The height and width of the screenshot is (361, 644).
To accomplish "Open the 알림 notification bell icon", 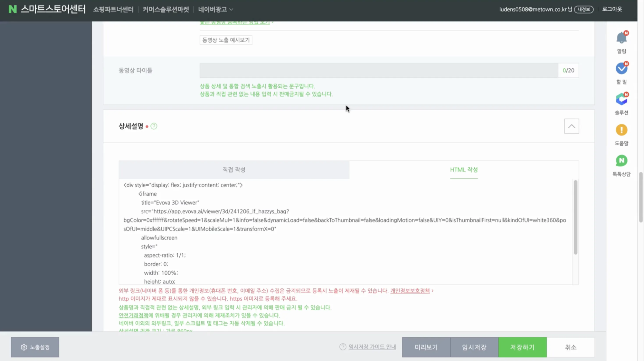I will coord(621,37).
